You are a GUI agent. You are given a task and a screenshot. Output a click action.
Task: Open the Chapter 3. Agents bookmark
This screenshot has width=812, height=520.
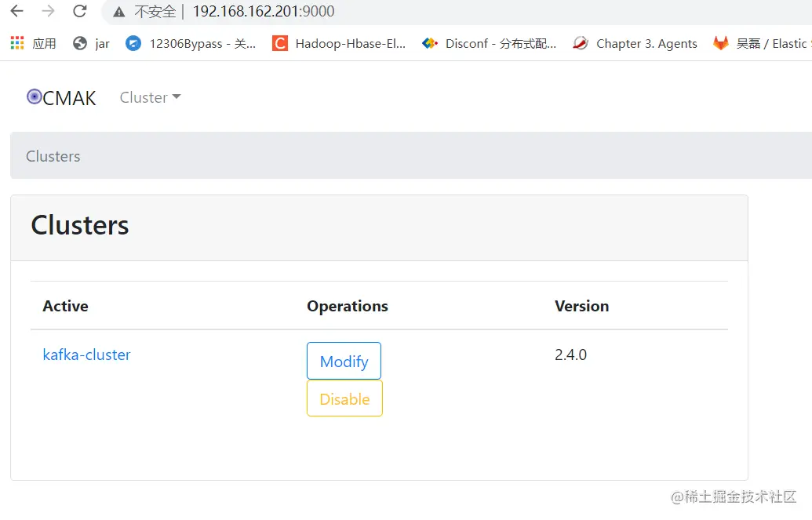646,43
